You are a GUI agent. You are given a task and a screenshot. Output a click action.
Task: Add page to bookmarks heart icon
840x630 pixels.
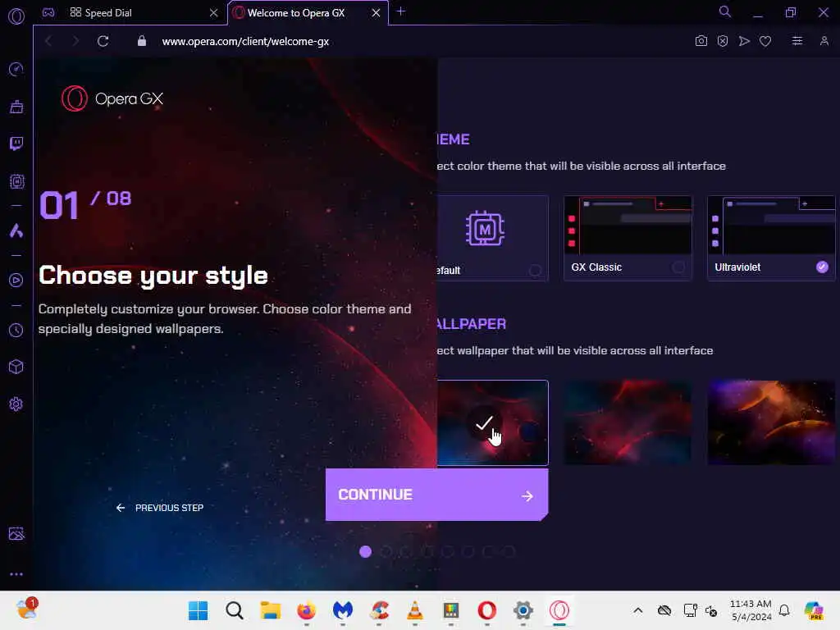pos(765,41)
